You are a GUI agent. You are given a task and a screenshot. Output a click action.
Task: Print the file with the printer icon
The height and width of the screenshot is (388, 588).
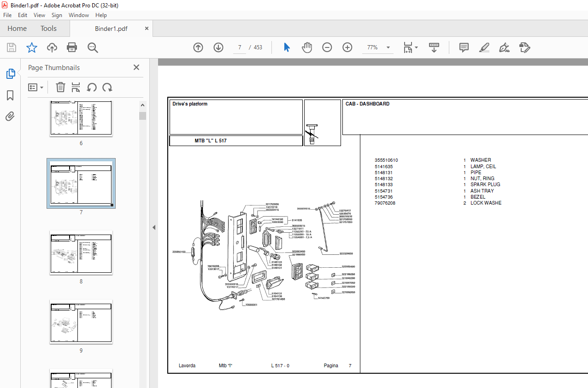72,47
